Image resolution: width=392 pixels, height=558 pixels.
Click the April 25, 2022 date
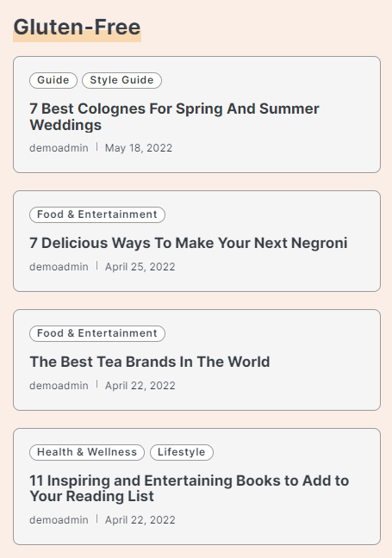[140, 267]
